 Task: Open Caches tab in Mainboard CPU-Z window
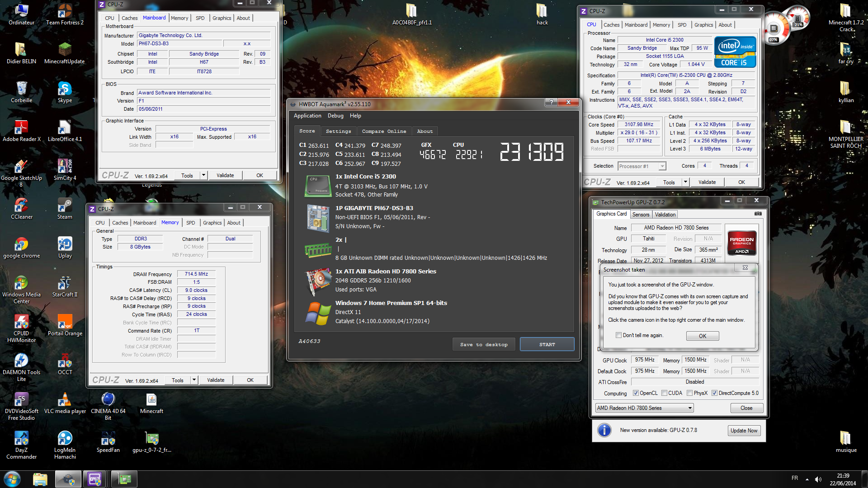pyautogui.click(x=129, y=18)
